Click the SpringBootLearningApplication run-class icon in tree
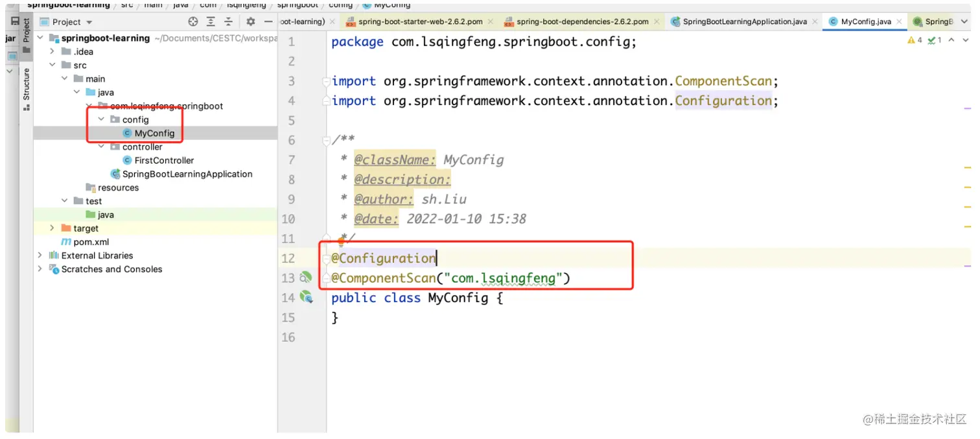980x439 pixels. [x=115, y=174]
